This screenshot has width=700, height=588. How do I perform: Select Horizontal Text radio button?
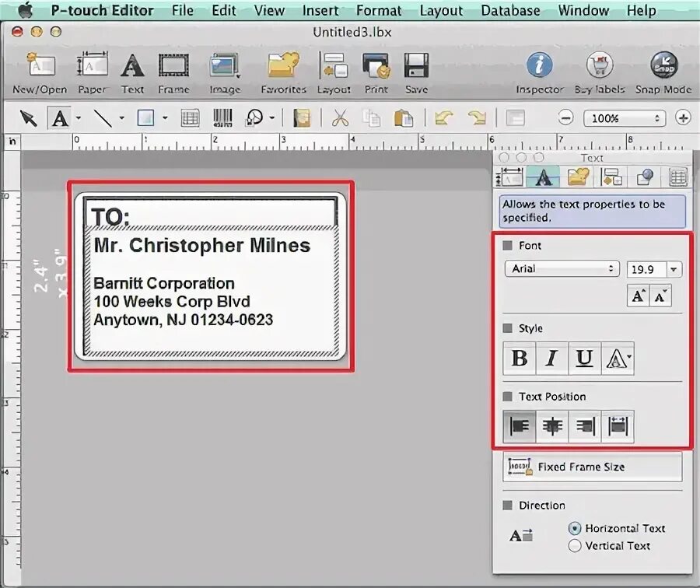point(575,529)
